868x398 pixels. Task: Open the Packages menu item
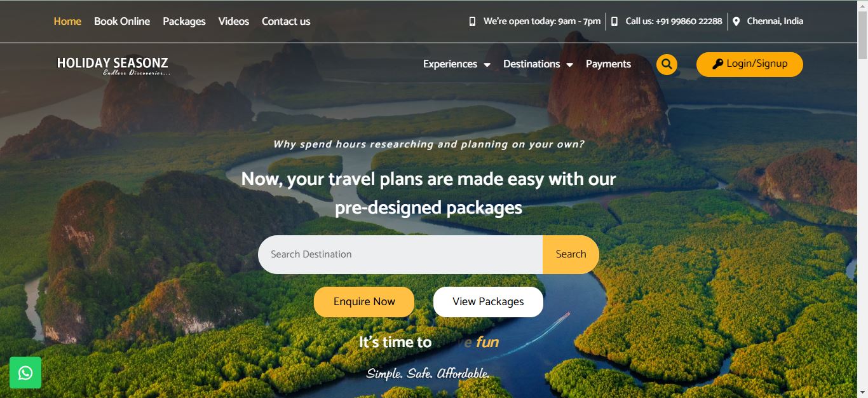[184, 21]
